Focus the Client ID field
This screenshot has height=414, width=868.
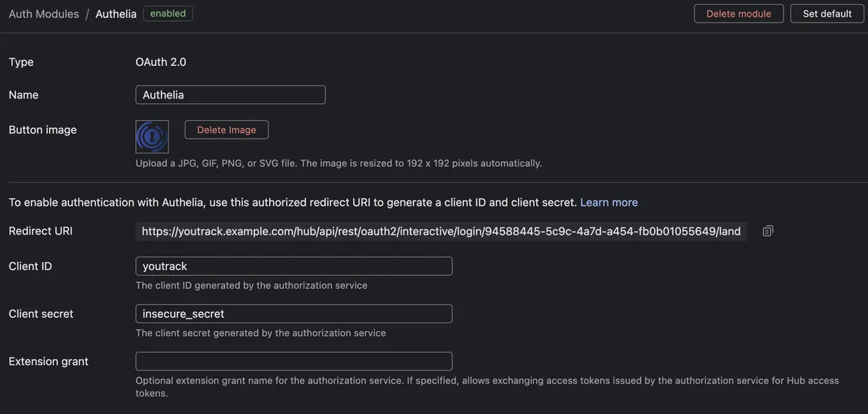click(x=294, y=266)
